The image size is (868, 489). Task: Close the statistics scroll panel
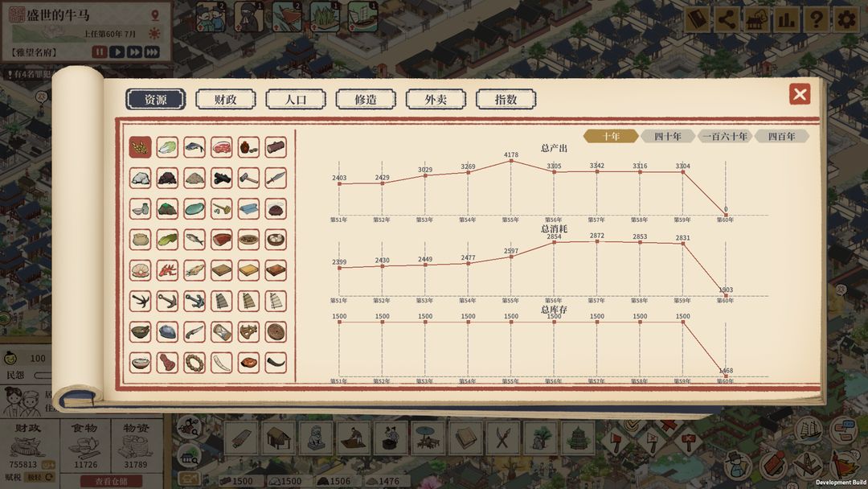pyautogui.click(x=800, y=95)
